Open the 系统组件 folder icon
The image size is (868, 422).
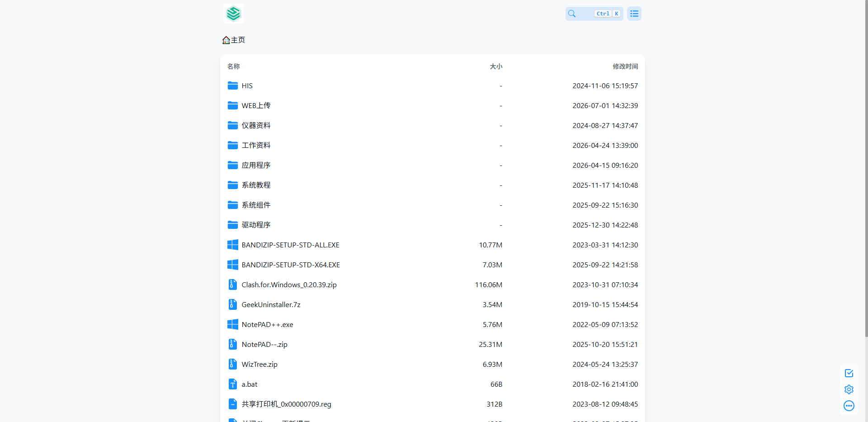click(x=232, y=205)
